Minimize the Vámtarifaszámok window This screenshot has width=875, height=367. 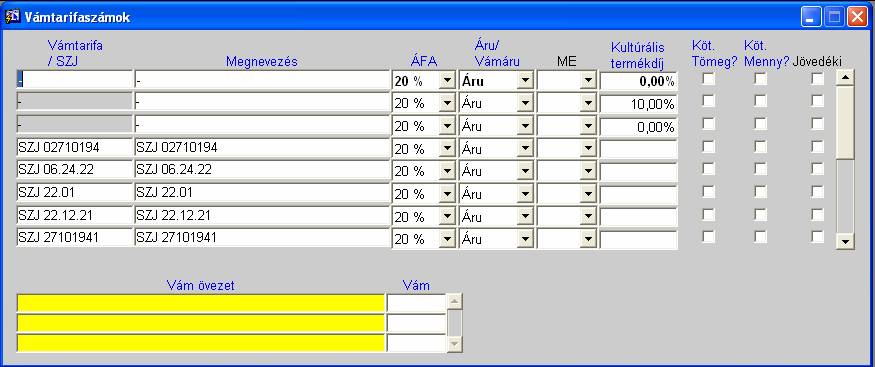tap(811, 17)
